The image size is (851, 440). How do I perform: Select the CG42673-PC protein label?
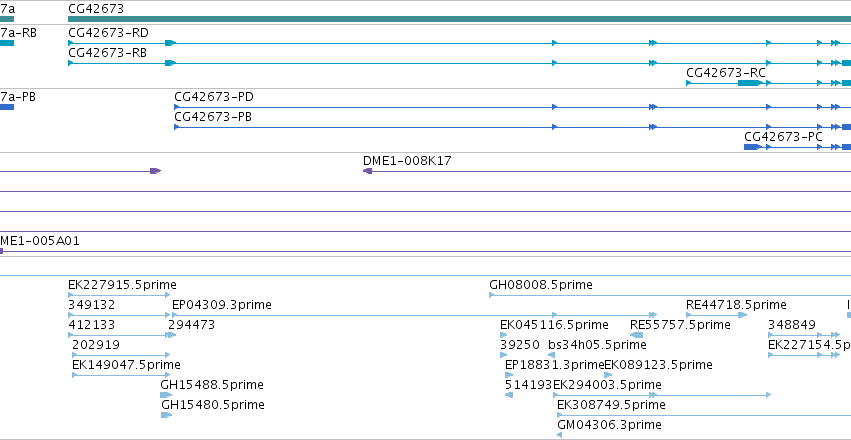tap(783, 137)
